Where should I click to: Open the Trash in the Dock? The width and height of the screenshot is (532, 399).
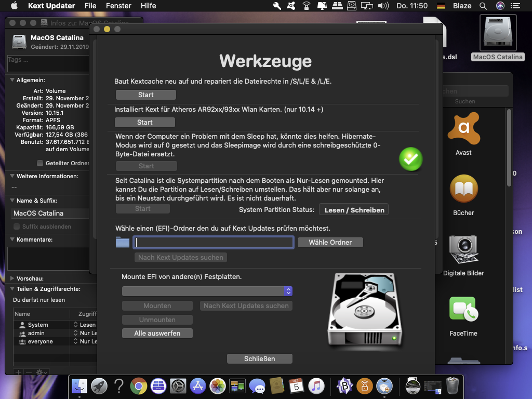pyautogui.click(x=453, y=386)
